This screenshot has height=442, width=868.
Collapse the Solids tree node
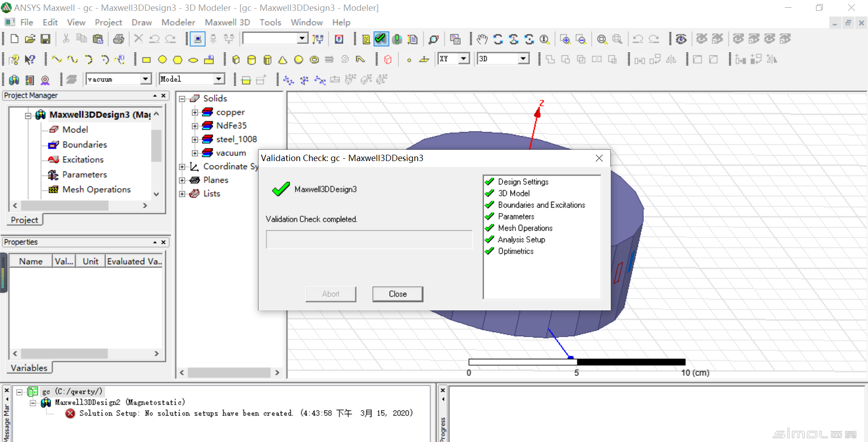(x=182, y=99)
